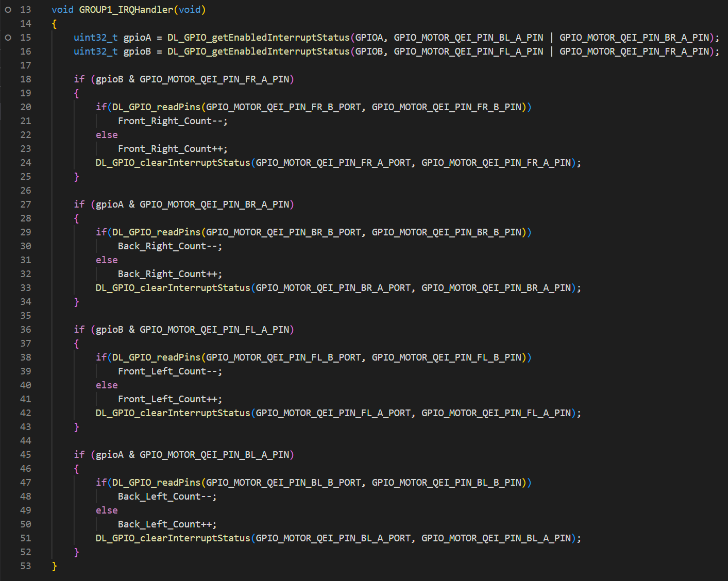
Task: Click GPIO_MOTOR_QEI_PIN_BR_A_PIN in line 27 condition
Action: pos(214,204)
